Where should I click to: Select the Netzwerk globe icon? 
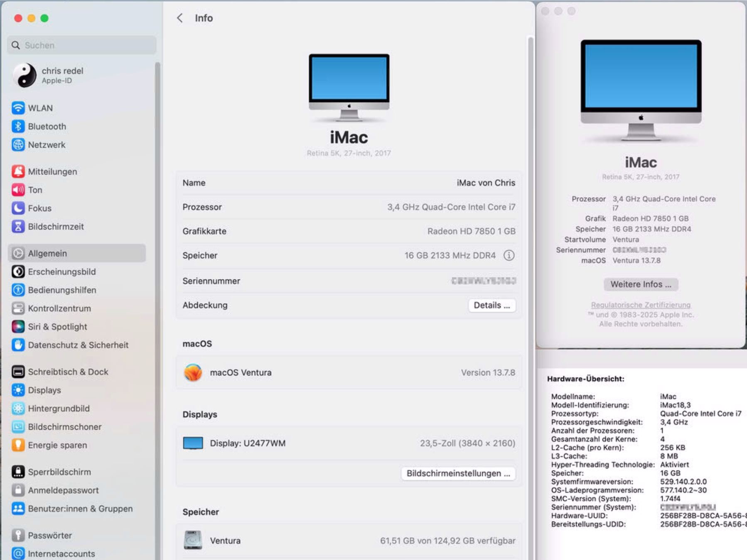18,145
